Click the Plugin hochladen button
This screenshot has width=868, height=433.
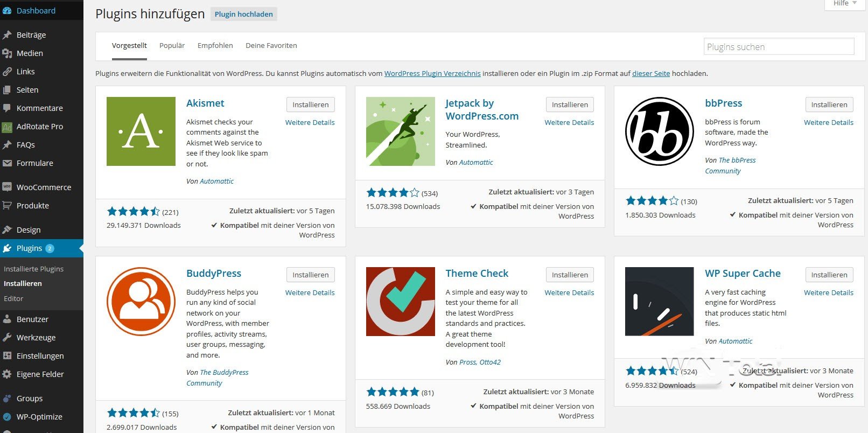(x=244, y=14)
